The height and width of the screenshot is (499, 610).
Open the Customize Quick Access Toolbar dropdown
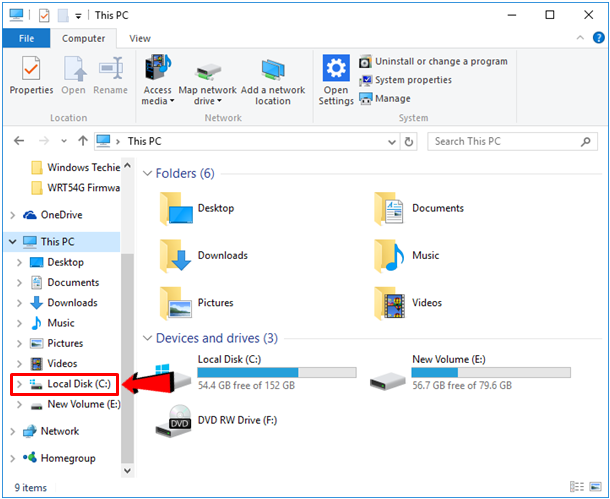(x=78, y=16)
